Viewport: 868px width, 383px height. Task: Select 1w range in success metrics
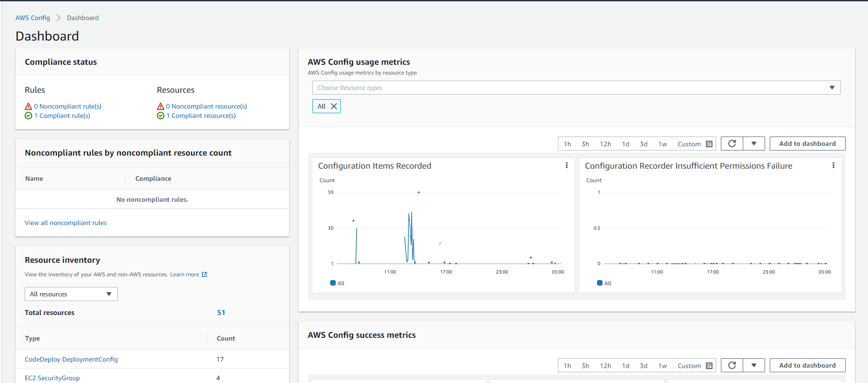coord(662,366)
